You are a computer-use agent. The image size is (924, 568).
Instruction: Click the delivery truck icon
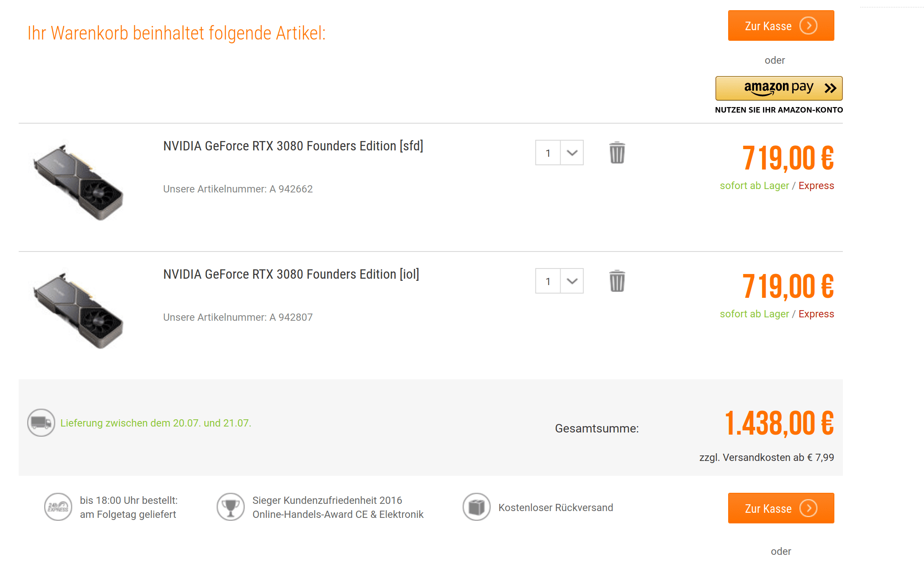point(41,423)
